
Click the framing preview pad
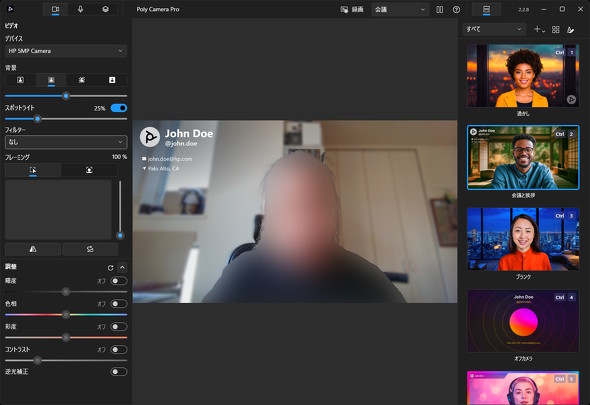58,210
